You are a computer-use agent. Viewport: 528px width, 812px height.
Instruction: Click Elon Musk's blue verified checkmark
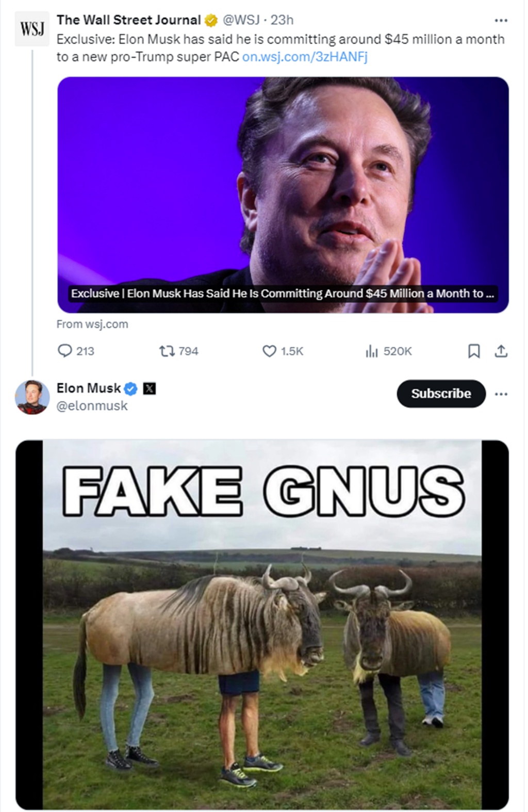131,388
